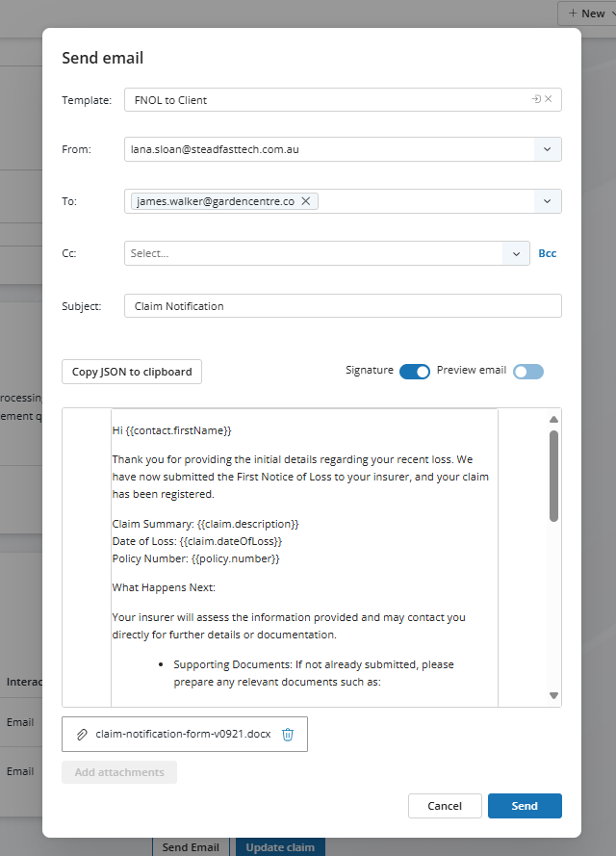Open the To recipients dropdown
The image size is (616, 856).
click(x=547, y=201)
